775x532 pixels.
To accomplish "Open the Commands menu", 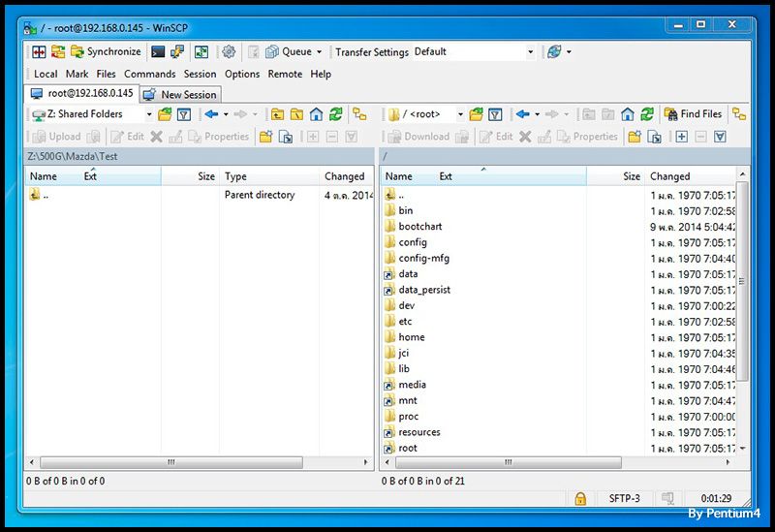I will click(x=150, y=74).
